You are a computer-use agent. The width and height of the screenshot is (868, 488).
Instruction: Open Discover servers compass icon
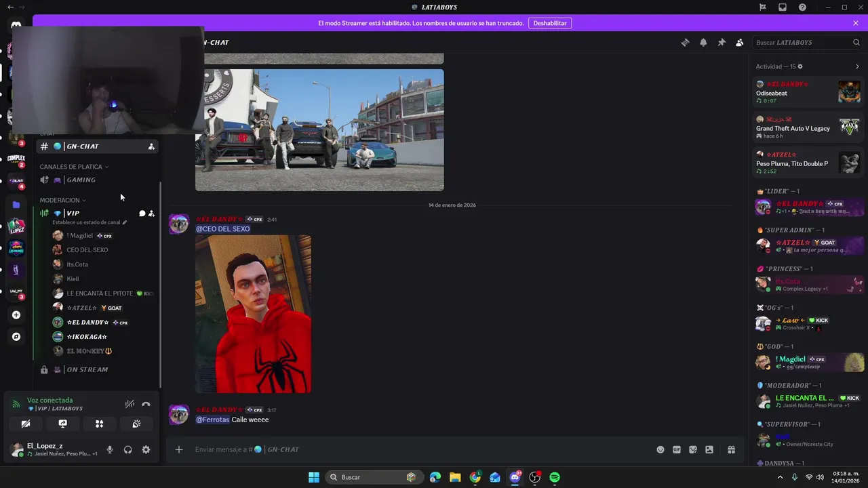point(16,336)
